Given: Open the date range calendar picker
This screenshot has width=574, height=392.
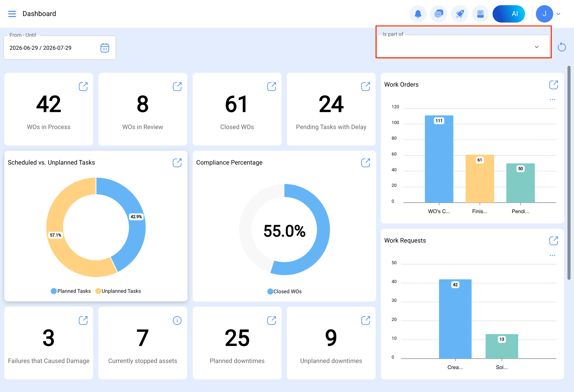Looking at the screenshot, I should (105, 48).
